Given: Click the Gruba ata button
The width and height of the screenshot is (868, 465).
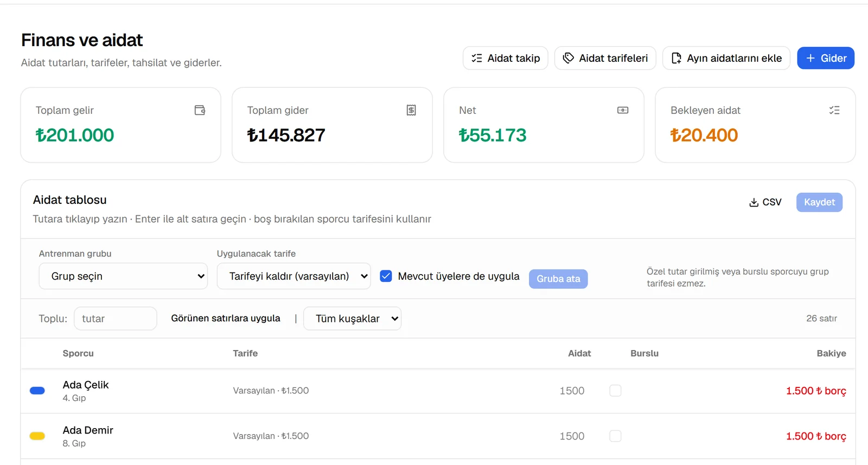Looking at the screenshot, I should 558,279.
